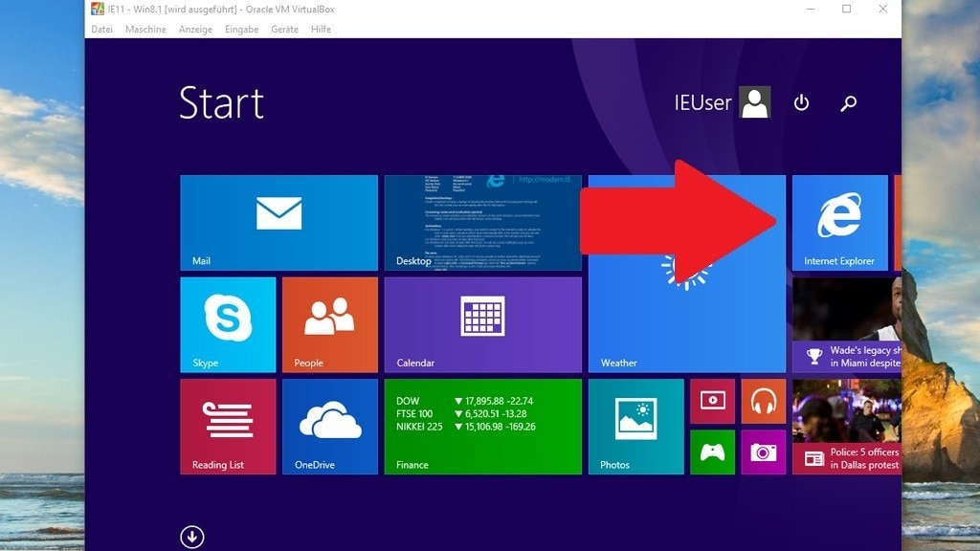Launch the Internet Explorer tile
Viewport: 980px width, 551px height.
click(839, 222)
